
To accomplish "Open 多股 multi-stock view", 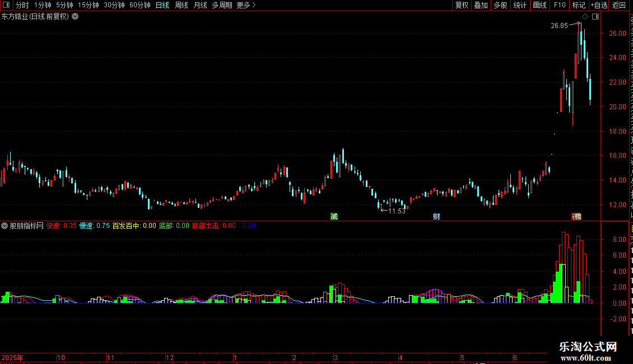I will [501, 5].
